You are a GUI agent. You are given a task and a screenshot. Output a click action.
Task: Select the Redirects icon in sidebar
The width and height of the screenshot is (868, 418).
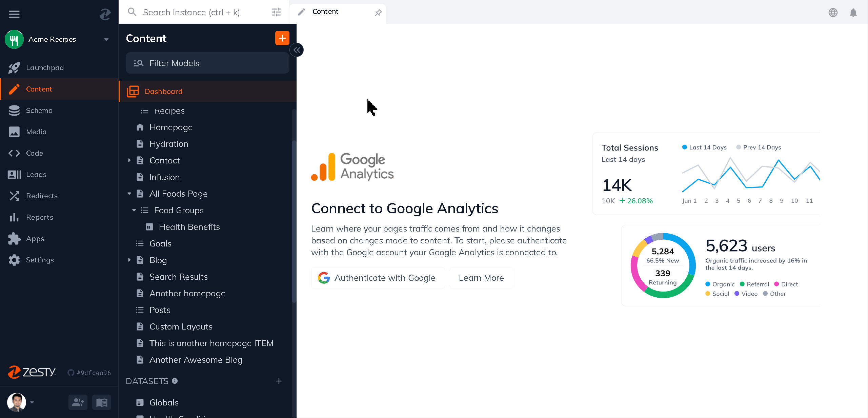14,195
